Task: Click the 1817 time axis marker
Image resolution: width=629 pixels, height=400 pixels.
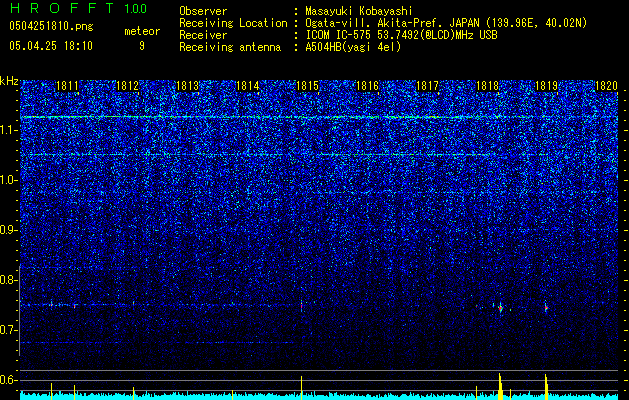Action: click(427, 86)
